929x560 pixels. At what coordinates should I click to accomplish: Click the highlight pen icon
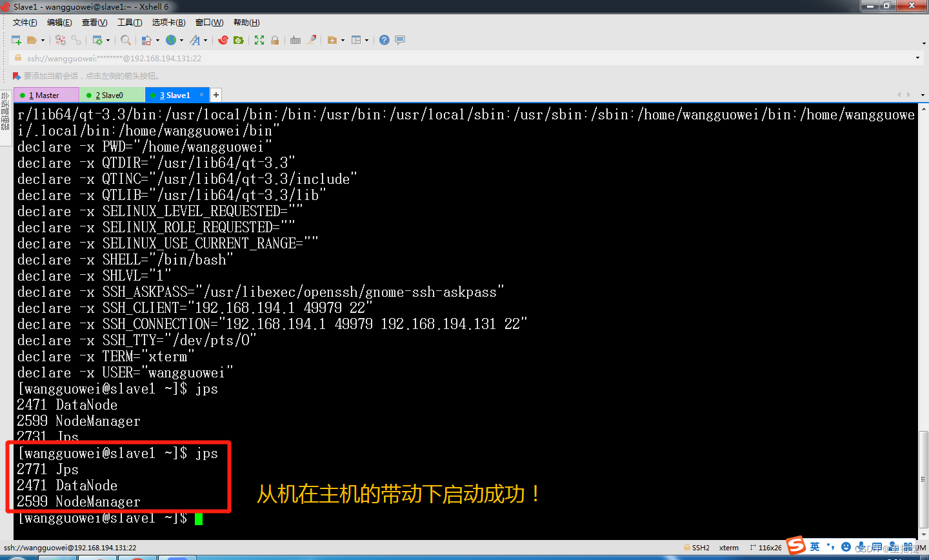pos(312,40)
